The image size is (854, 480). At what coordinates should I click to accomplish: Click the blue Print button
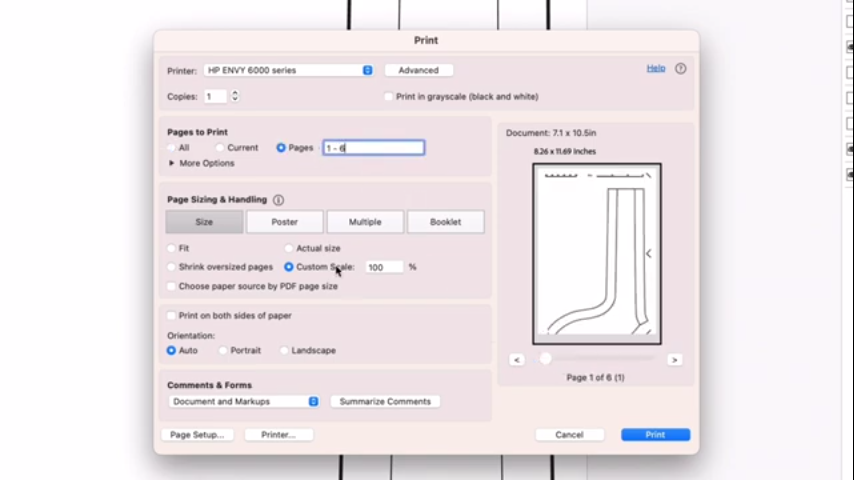point(655,435)
